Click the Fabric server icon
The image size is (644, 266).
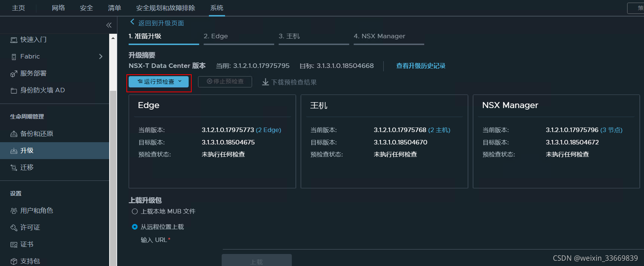click(14, 57)
